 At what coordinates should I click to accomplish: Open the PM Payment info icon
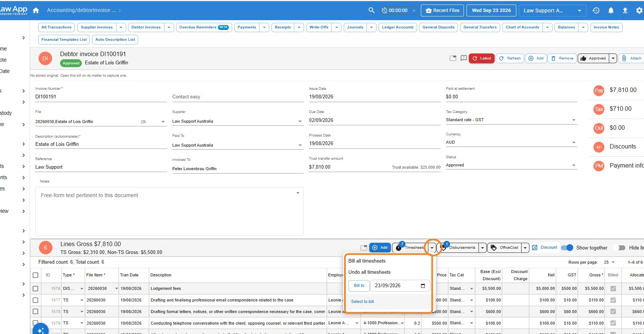point(599,166)
